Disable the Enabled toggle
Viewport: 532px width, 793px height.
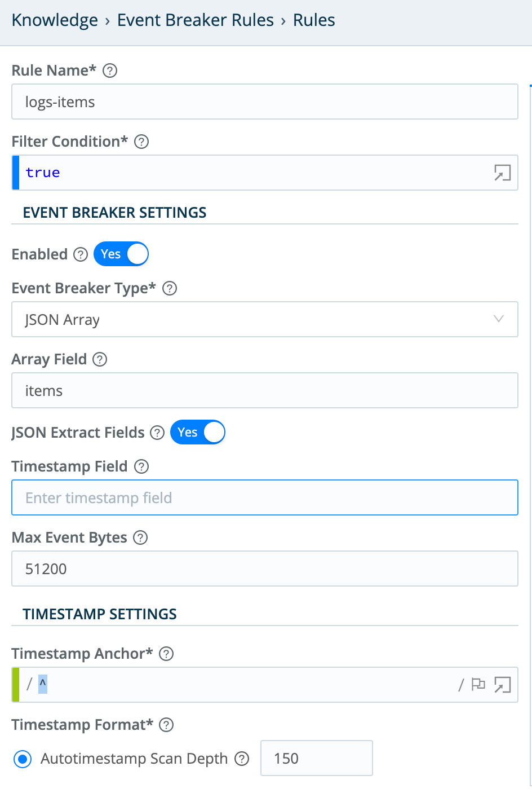click(121, 254)
